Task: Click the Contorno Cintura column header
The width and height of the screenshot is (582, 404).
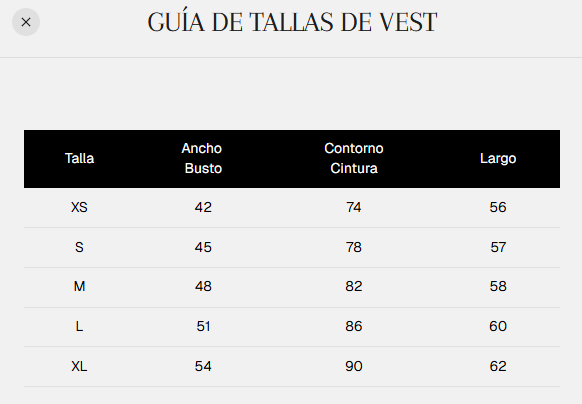Action: pyautogui.click(x=354, y=159)
